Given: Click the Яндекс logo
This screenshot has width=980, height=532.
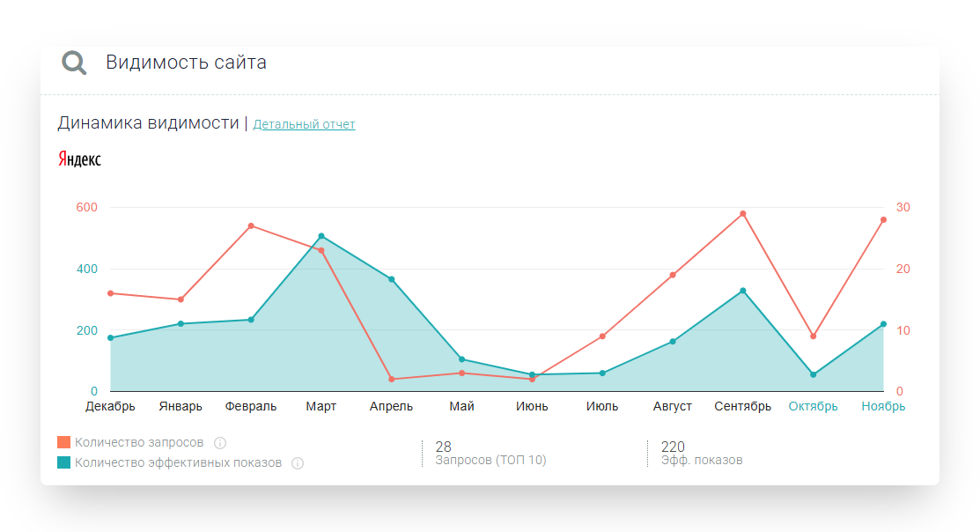Looking at the screenshot, I should pos(79,159).
